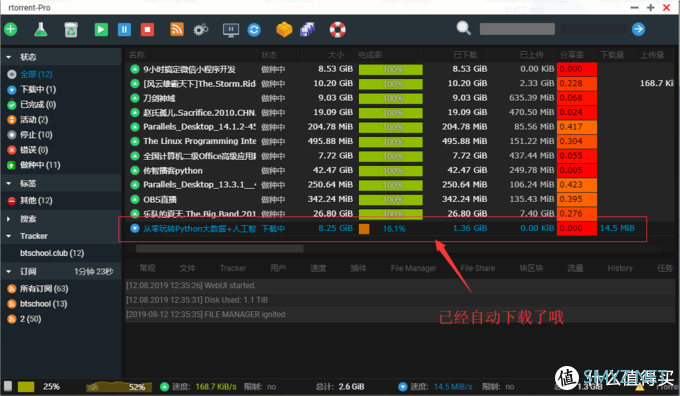This screenshot has height=396, width=680.
Task: Select btschool.club (12) tracker
Action: coord(52,253)
